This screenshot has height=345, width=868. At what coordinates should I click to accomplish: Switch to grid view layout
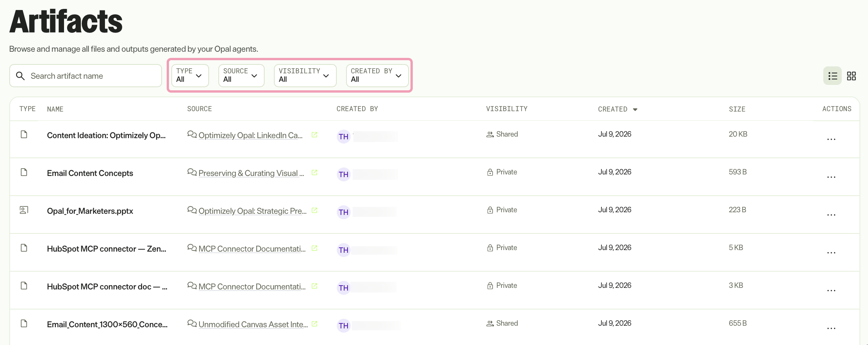[851, 76]
